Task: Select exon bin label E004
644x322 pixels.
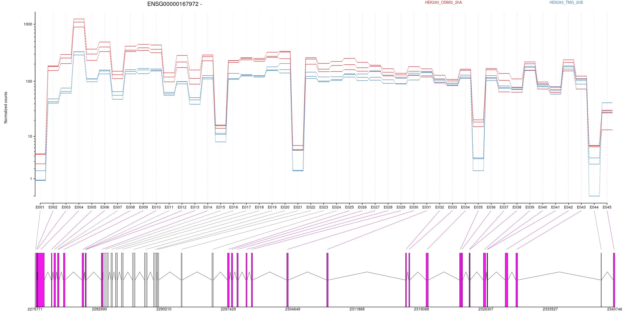Action: point(79,207)
